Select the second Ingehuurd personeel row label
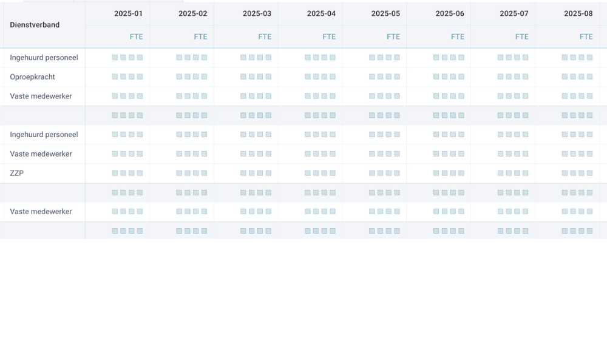Image resolution: width=607 pixels, height=364 pixels. [42, 135]
